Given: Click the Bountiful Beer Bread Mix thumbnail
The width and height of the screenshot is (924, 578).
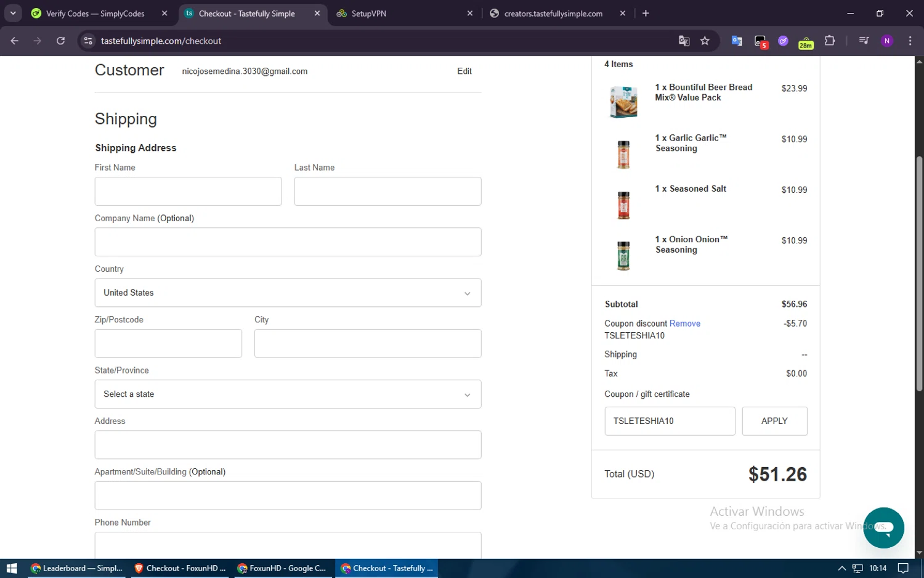Looking at the screenshot, I should tap(623, 102).
